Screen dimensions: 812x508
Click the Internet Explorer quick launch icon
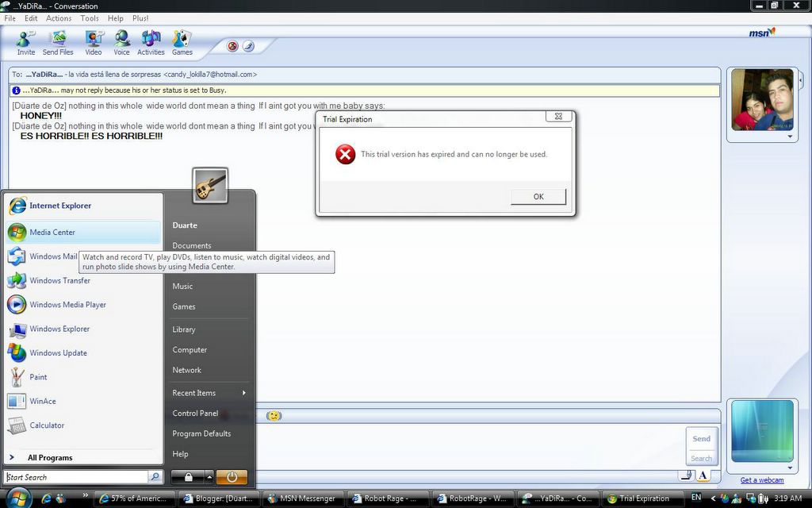(x=46, y=498)
